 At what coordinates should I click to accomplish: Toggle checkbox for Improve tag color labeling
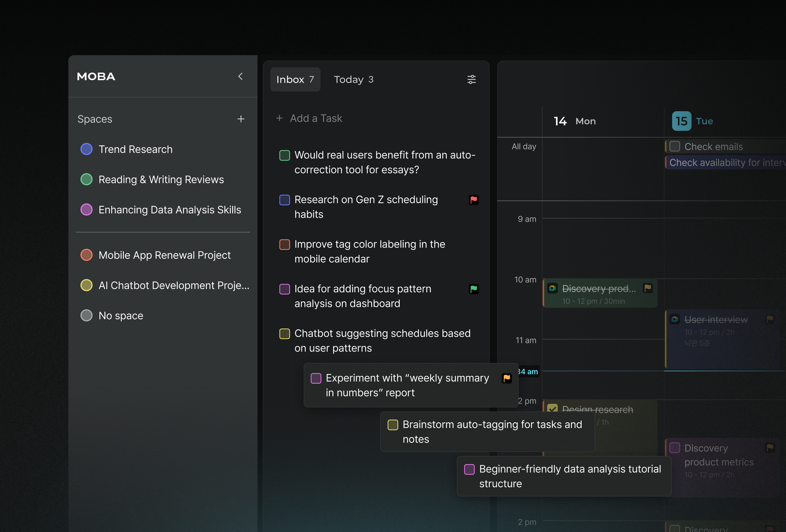coord(285,244)
